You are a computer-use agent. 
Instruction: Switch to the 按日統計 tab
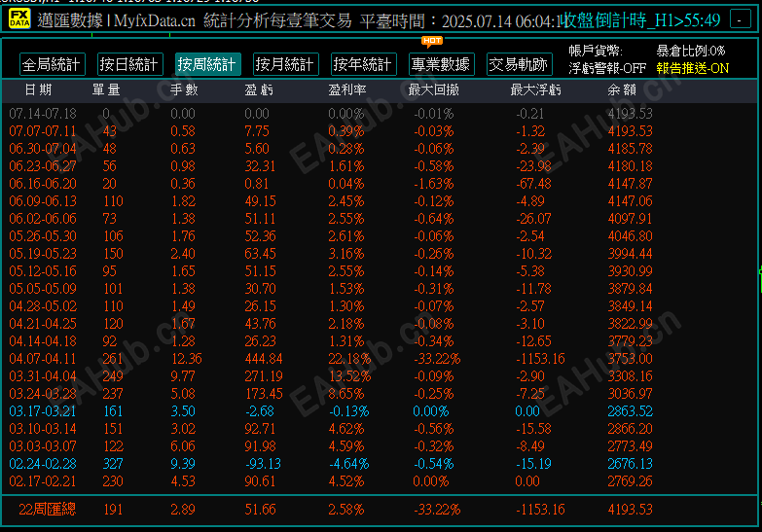point(130,64)
